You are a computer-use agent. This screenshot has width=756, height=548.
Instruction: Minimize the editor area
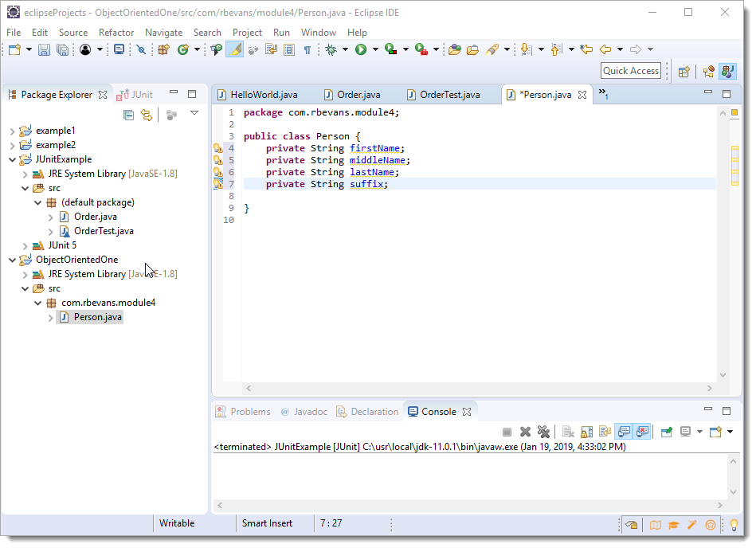point(707,92)
